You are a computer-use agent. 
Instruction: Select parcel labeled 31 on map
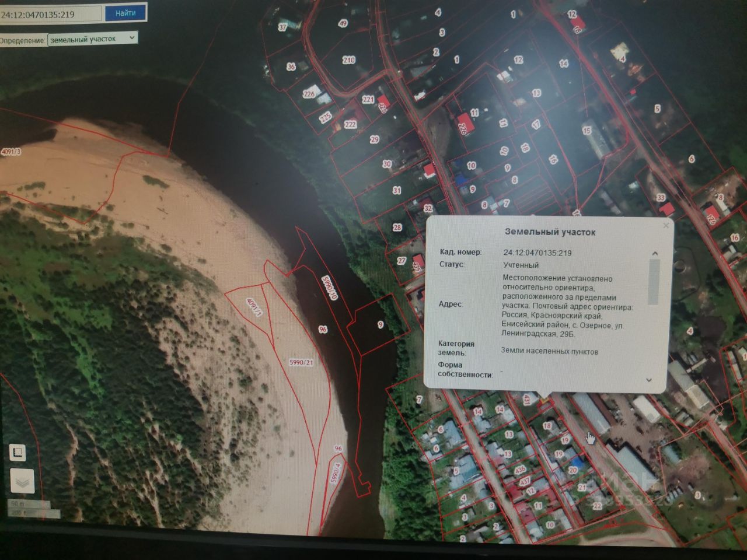click(x=397, y=190)
